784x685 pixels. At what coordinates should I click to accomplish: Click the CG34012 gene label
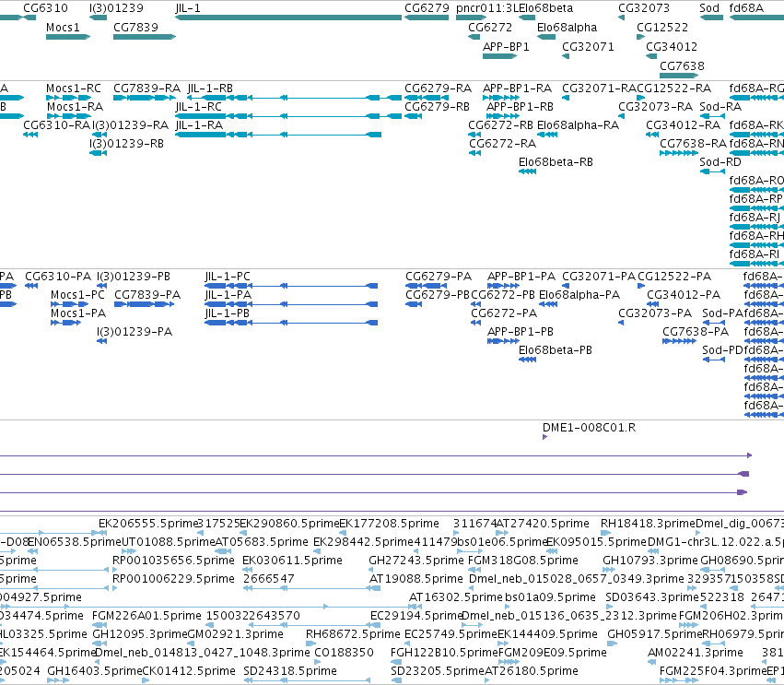tap(672, 46)
